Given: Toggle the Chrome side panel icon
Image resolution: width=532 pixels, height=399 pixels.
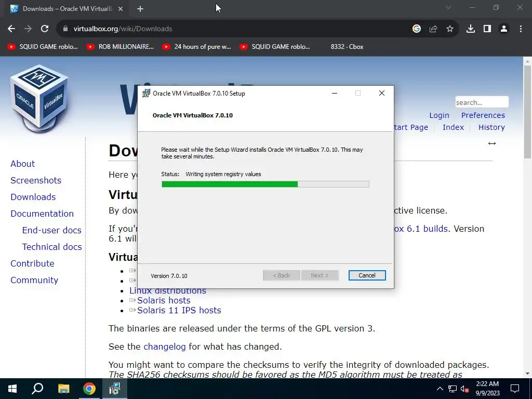Looking at the screenshot, I should [x=487, y=29].
